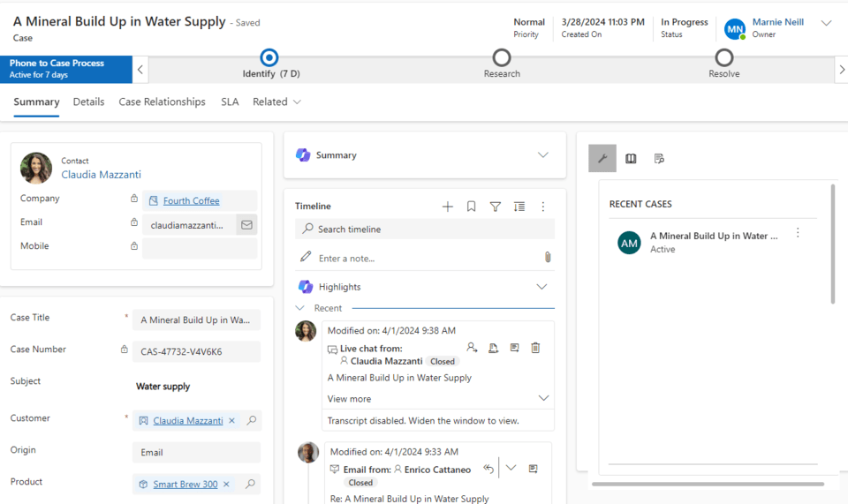Open the timeline filter icon
Viewport: 848px width, 504px height.
[496, 207]
